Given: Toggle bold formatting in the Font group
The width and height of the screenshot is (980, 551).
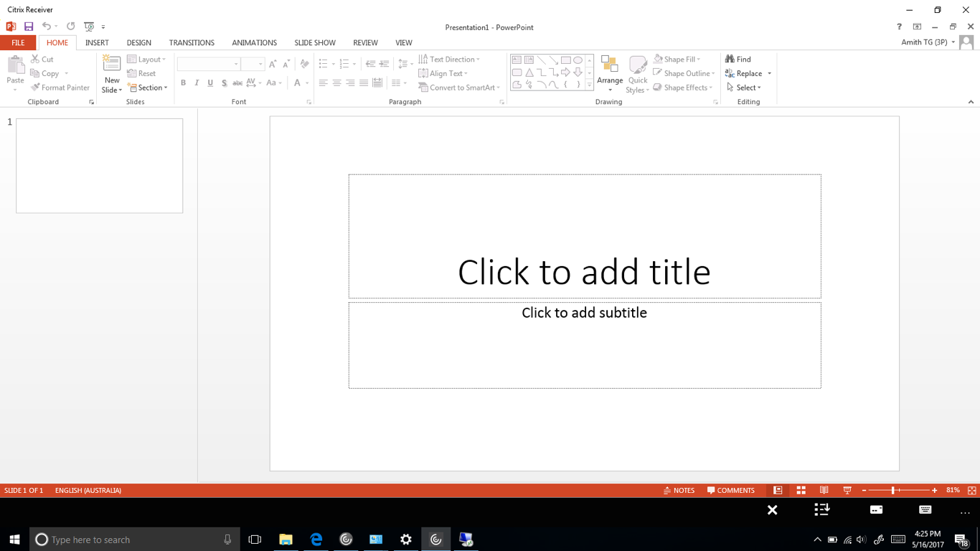Looking at the screenshot, I should click(x=183, y=83).
